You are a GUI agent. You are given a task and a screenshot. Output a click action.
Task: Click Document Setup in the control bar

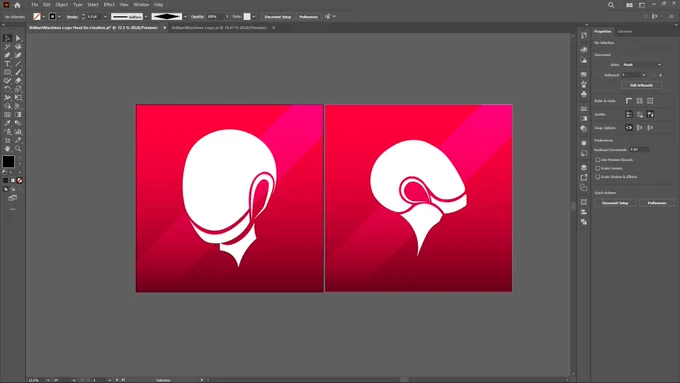[x=278, y=16]
